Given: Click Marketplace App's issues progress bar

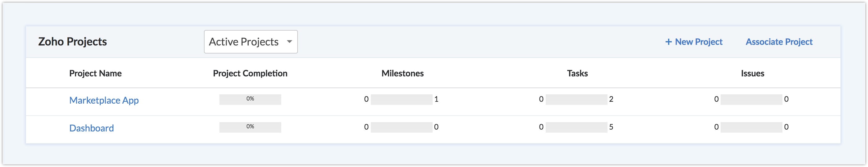Looking at the screenshot, I should pos(751,99).
